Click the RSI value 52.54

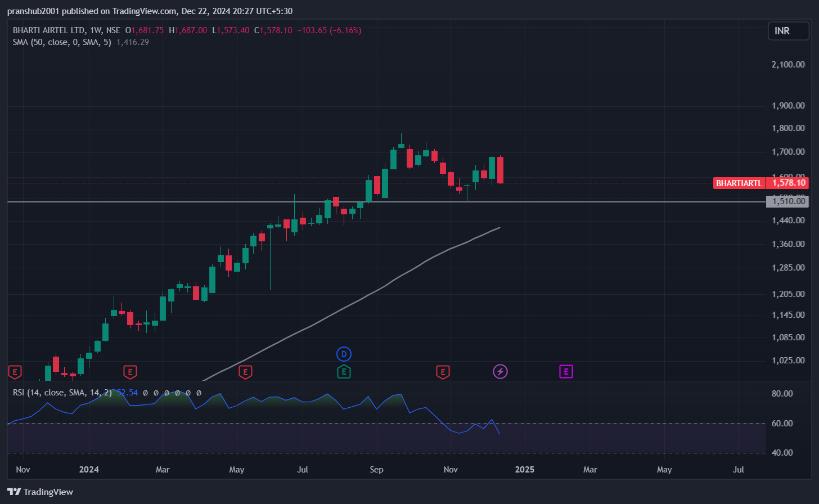coord(127,393)
